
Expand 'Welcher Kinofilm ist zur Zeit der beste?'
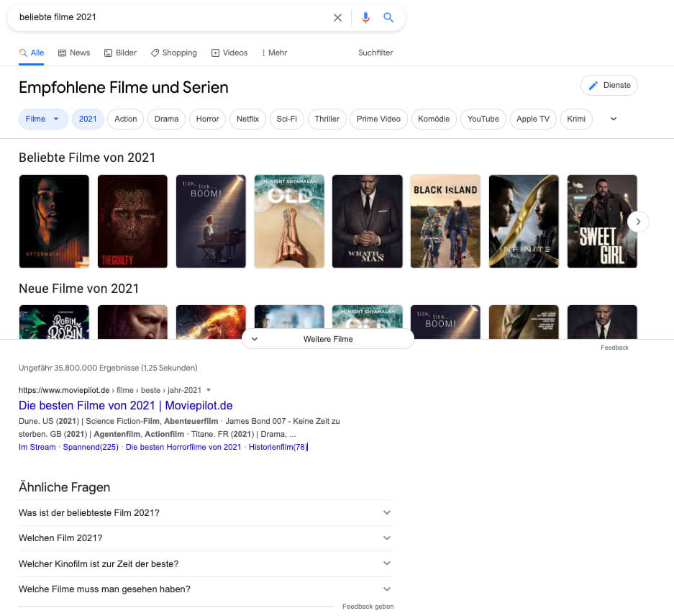(206, 564)
